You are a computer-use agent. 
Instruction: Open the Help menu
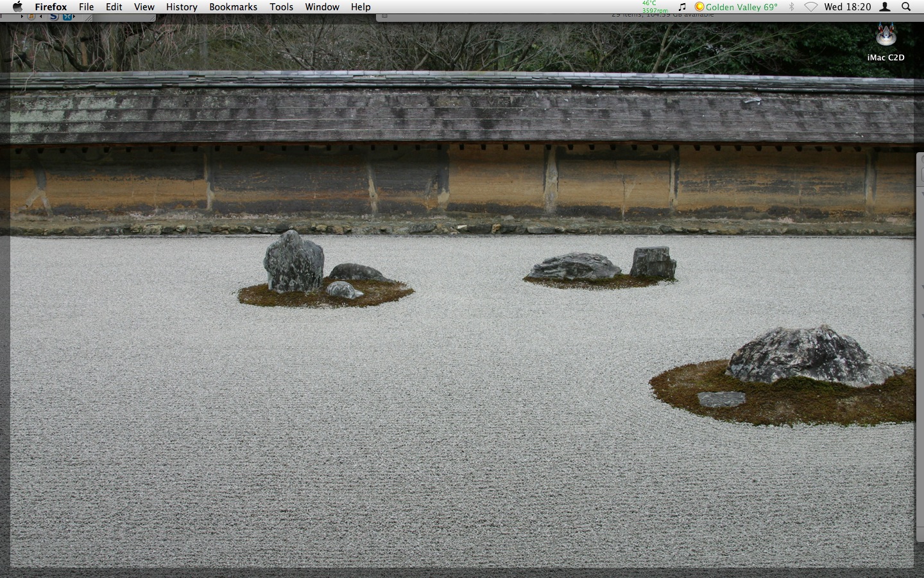click(361, 7)
